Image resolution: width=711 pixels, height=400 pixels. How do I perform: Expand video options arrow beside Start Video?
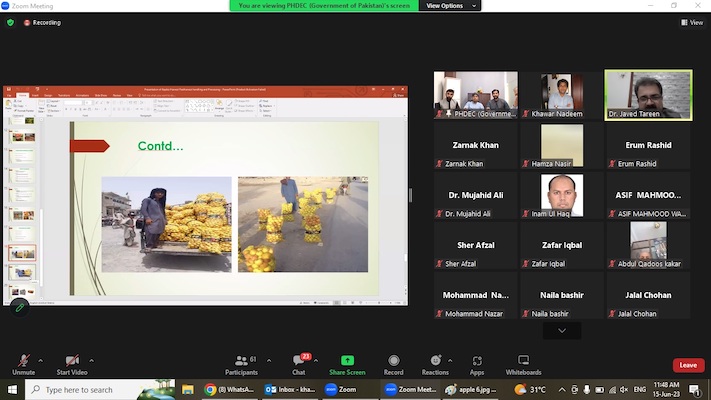[x=92, y=360]
